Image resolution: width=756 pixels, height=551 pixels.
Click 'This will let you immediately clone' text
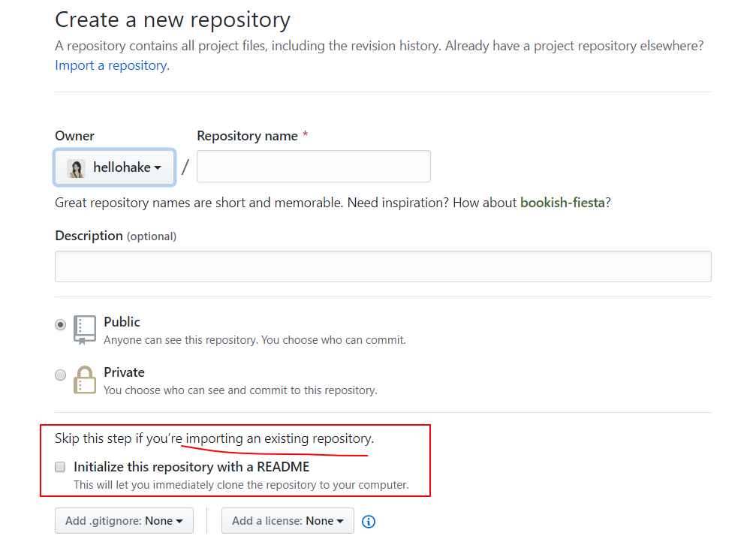click(x=241, y=484)
